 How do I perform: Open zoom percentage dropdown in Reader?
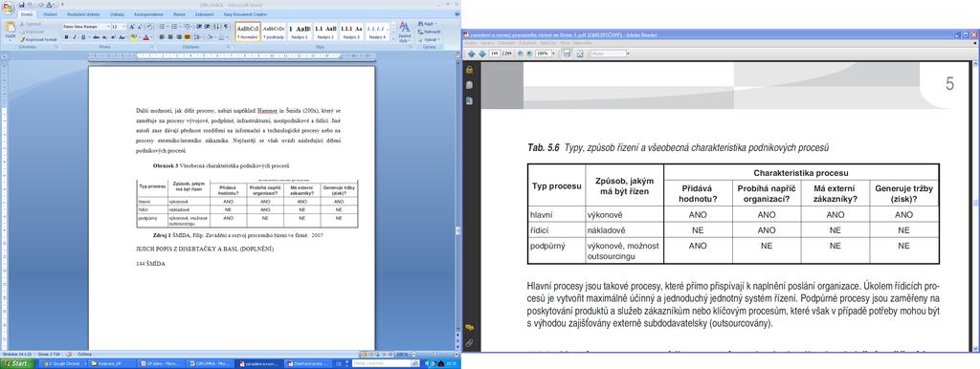[x=554, y=54]
